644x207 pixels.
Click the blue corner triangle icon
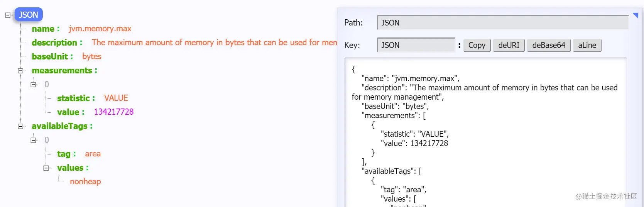[636, 15]
